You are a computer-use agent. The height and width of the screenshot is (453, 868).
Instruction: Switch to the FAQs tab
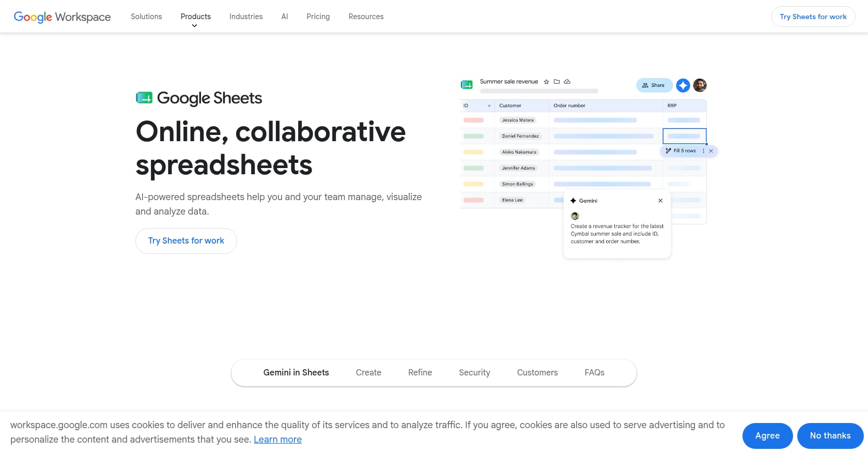[595, 372]
